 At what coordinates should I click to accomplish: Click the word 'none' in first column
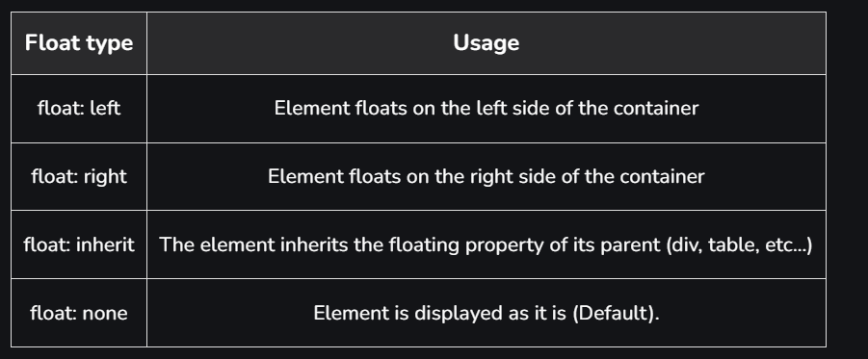(x=105, y=314)
